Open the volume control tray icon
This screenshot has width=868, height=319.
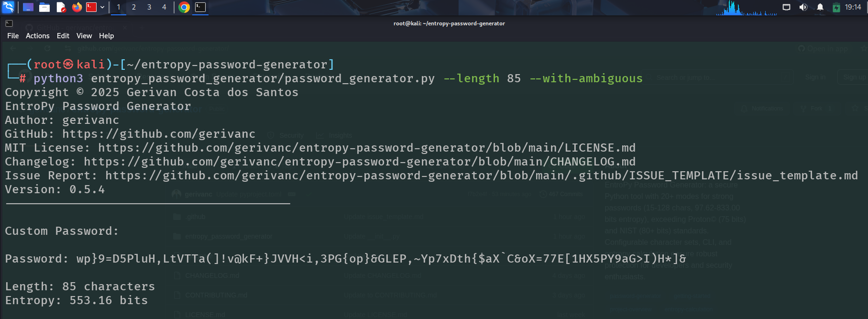click(x=803, y=7)
